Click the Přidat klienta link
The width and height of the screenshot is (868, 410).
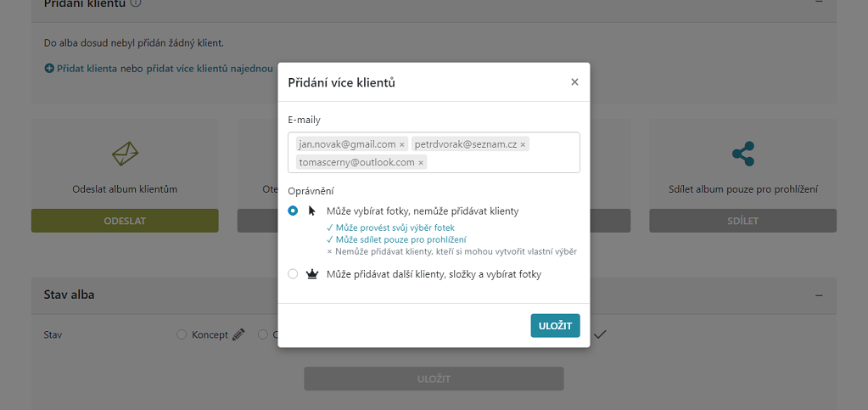(x=87, y=69)
